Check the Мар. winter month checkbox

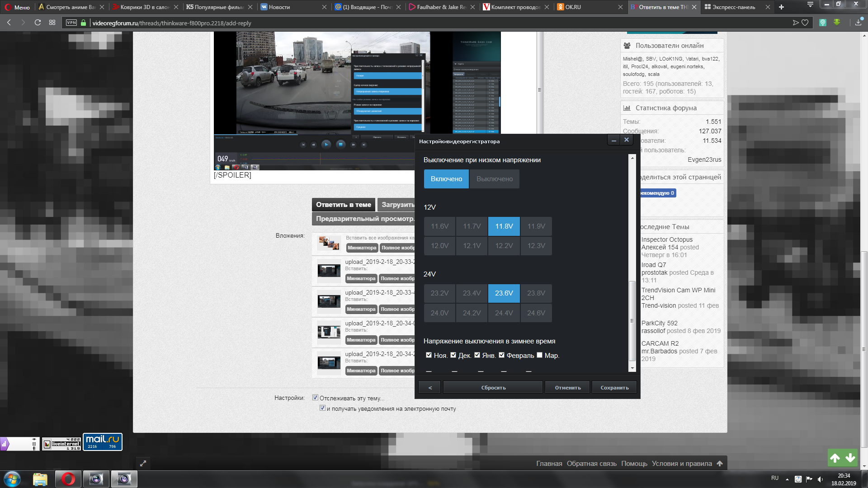click(539, 355)
